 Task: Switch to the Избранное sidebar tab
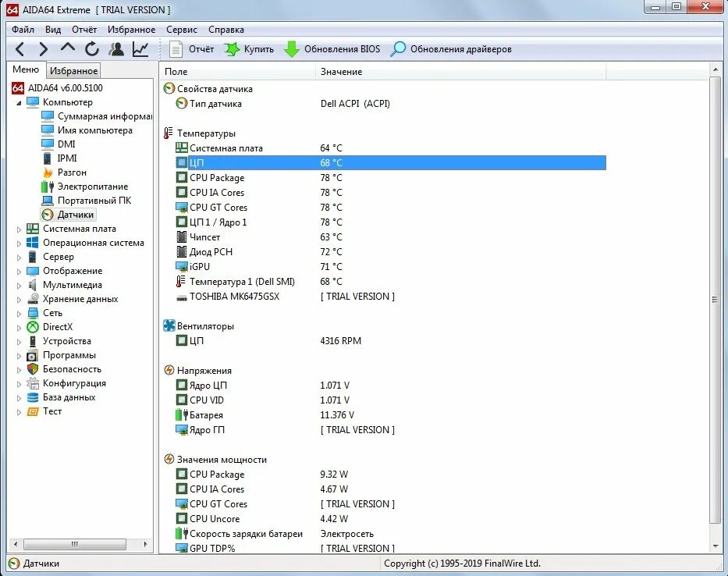pyautogui.click(x=73, y=70)
